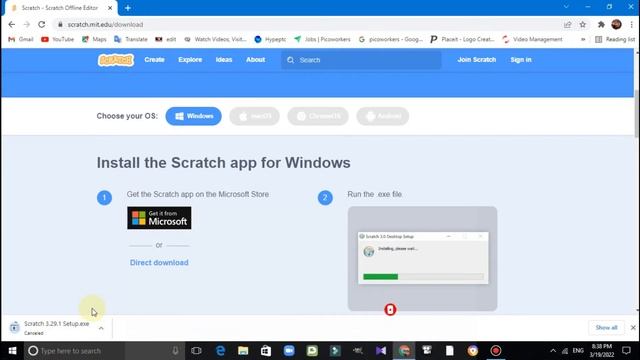Image resolution: width=640 pixels, height=360 pixels.
Task: Launch Microsoft Edge from the taskbar
Action: point(220,351)
